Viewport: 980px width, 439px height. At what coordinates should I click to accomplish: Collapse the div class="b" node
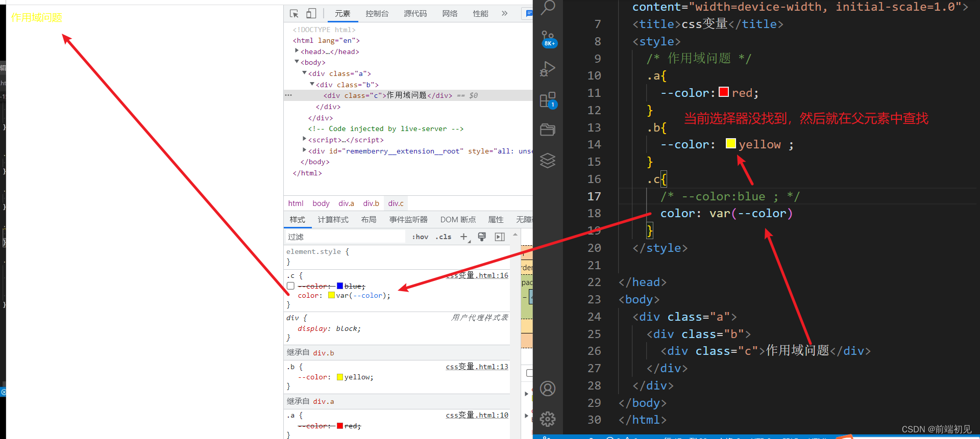click(x=312, y=84)
